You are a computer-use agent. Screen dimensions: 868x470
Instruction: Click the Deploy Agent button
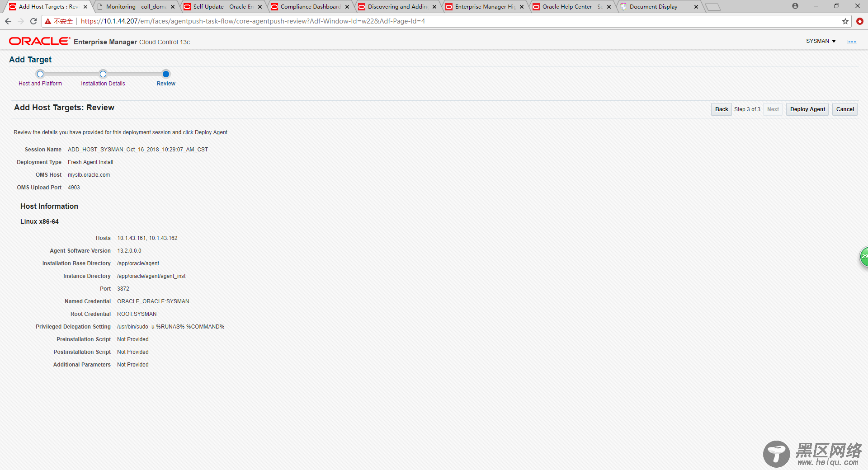(x=807, y=109)
